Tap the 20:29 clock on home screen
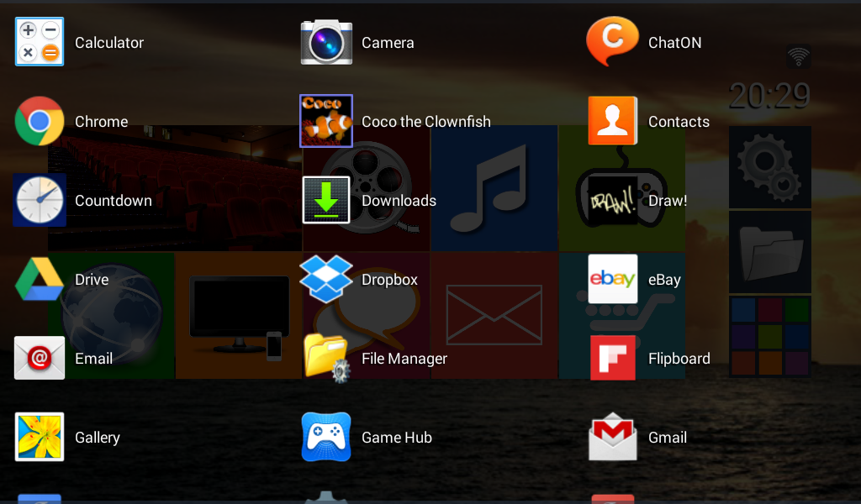The width and height of the screenshot is (861, 504). [769, 96]
